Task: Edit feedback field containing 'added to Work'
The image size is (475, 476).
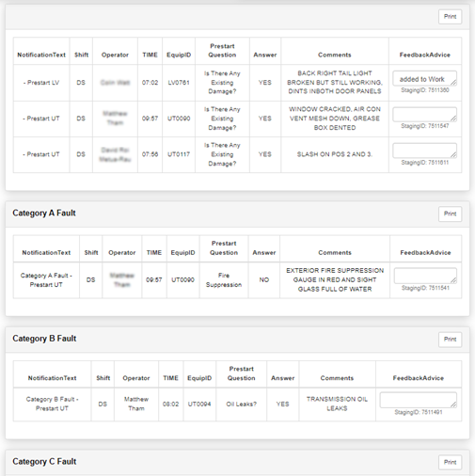Action: click(x=424, y=78)
